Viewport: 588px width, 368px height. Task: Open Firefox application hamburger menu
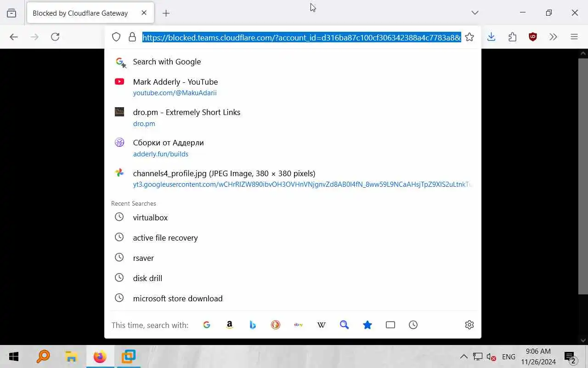tap(574, 37)
